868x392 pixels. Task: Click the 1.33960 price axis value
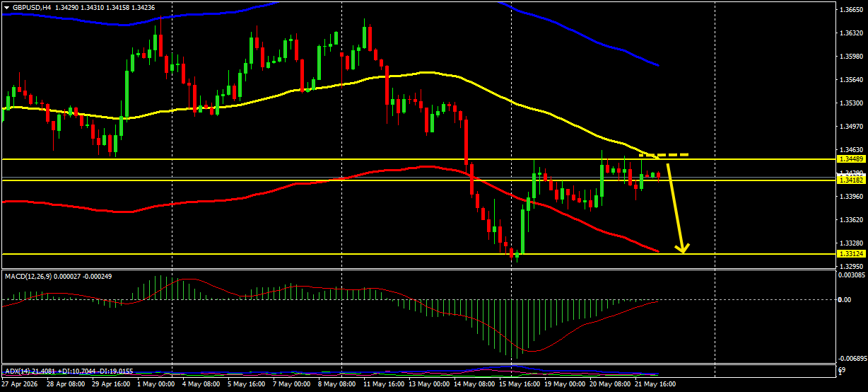tap(850, 197)
